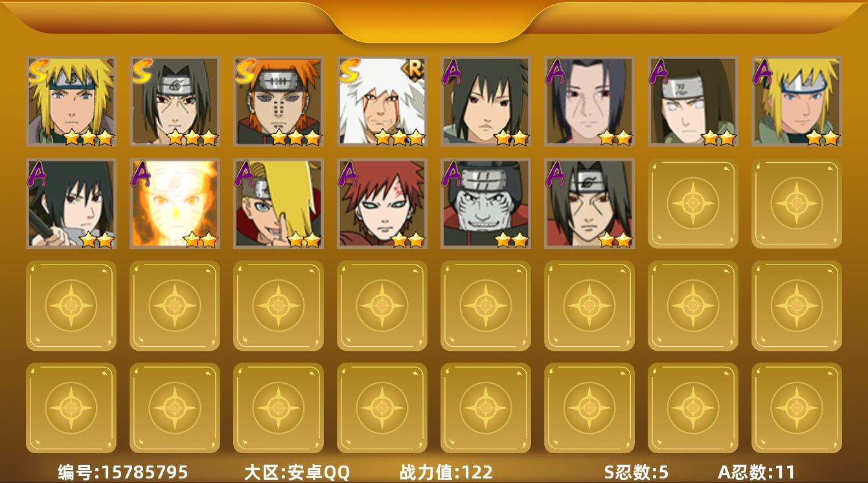Screen dimensions: 868x483
Task: Click the A忍数:11 counter
Action: [756, 472]
